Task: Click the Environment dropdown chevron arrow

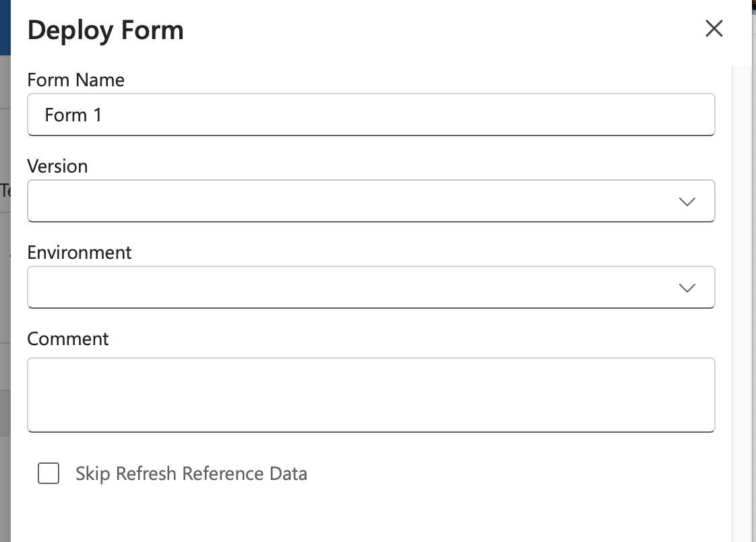Action: (x=687, y=287)
